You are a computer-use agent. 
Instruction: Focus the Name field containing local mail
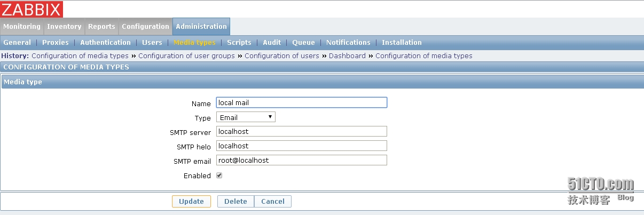(301, 102)
